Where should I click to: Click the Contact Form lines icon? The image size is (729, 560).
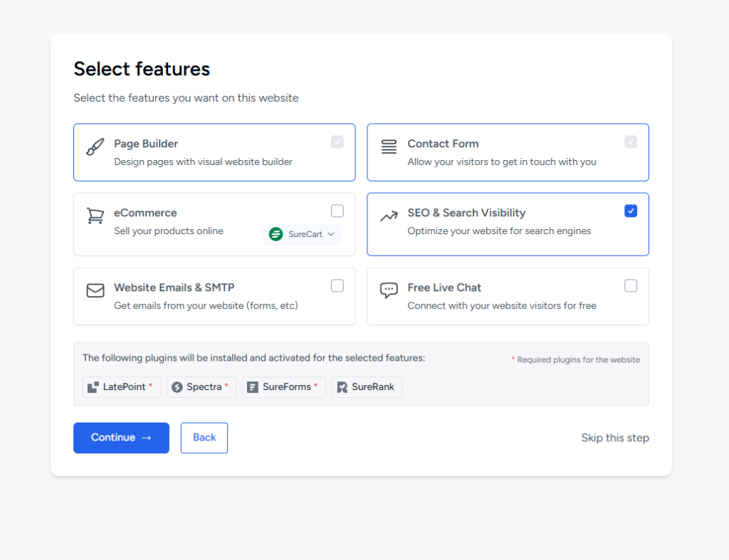(x=389, y=147)
